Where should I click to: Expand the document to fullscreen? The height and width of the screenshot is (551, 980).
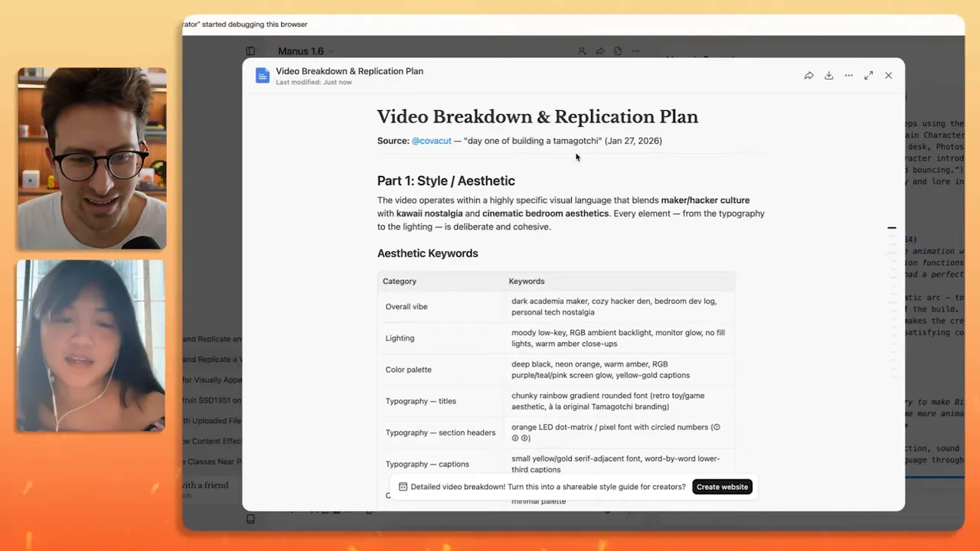(x=868, y=76)
